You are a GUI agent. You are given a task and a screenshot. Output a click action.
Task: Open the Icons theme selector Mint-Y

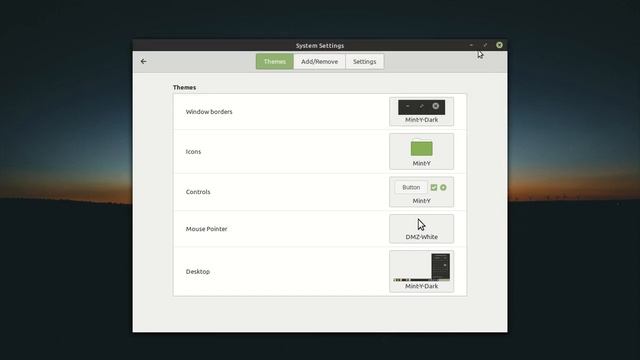tap(421, 151)
